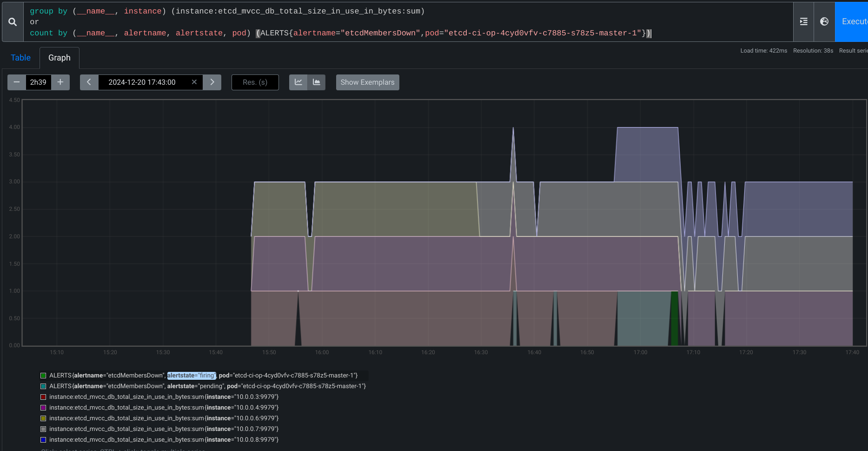
Task: Select the Graph tab
Action: 60,58
